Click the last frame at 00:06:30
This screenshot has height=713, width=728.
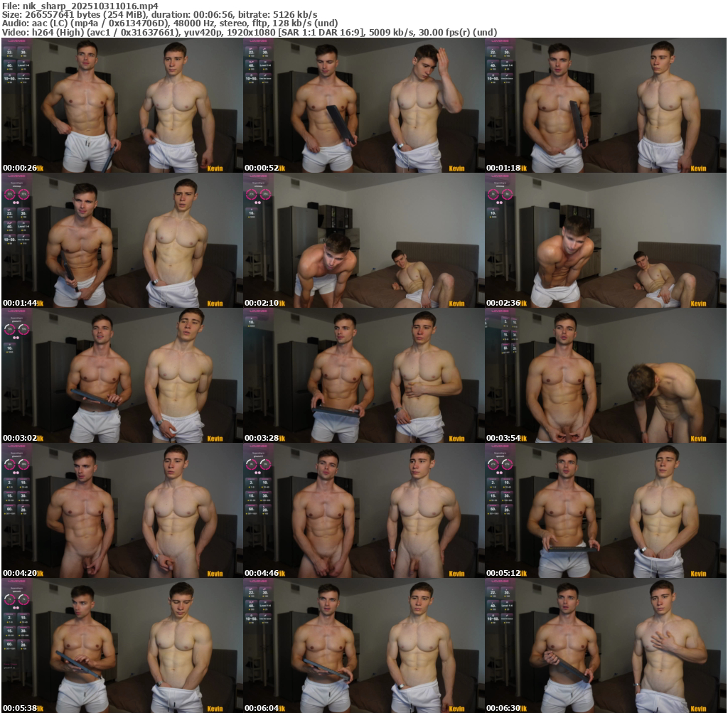tap(605, 645)
